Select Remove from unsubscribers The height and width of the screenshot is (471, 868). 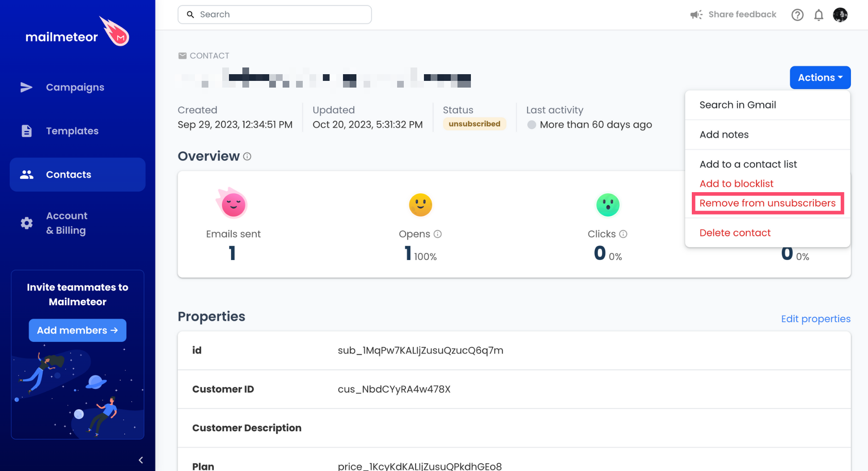(x=767, y=203)
